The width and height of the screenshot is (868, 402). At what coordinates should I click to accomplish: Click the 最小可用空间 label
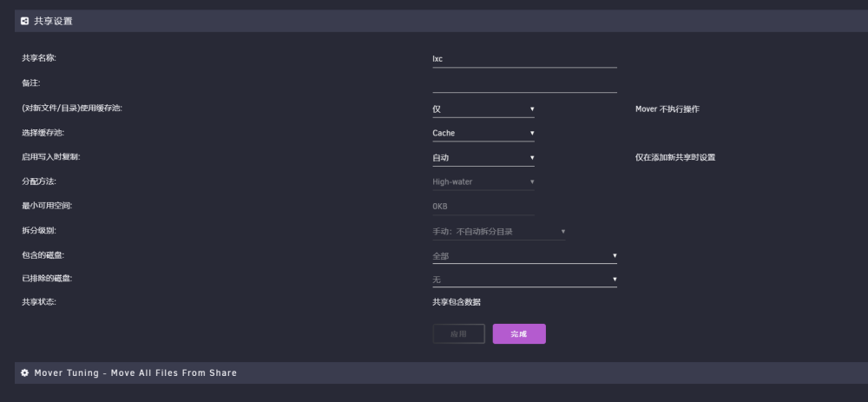pyautogui.click(x=47, y=206)
